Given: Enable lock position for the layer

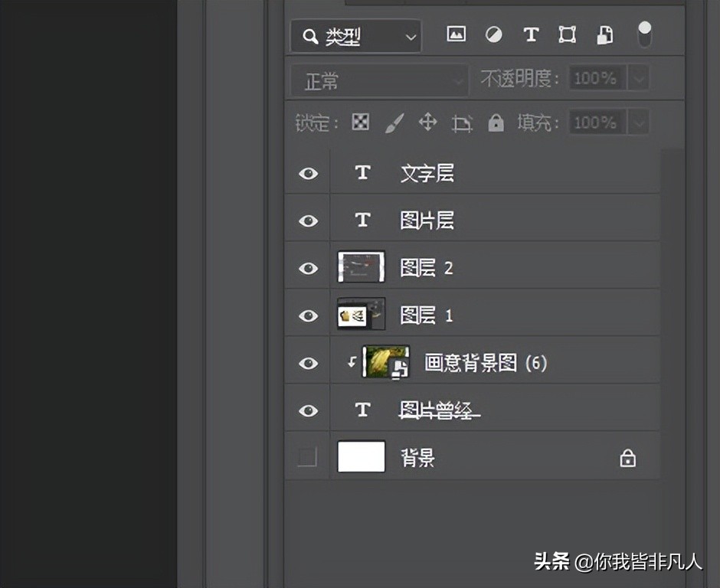Looking at the screenshot, I should 427,122.
